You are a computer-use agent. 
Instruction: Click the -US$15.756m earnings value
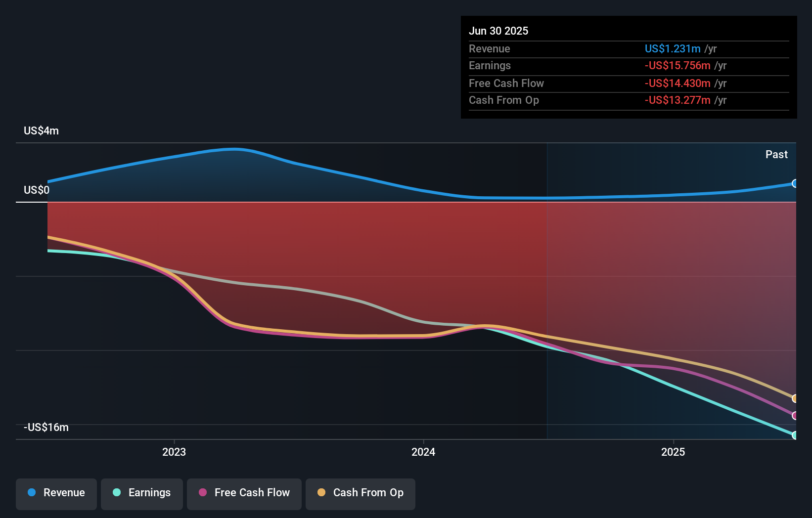coord(677,65)
